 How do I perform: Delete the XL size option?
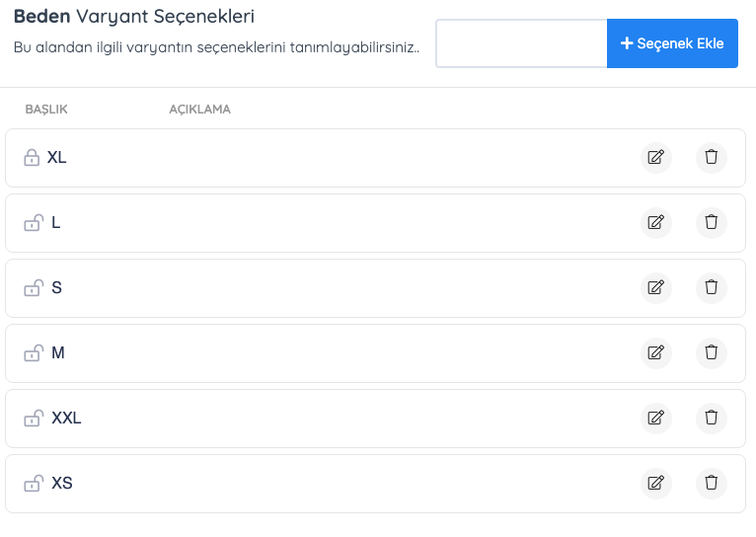coord(711,158)
